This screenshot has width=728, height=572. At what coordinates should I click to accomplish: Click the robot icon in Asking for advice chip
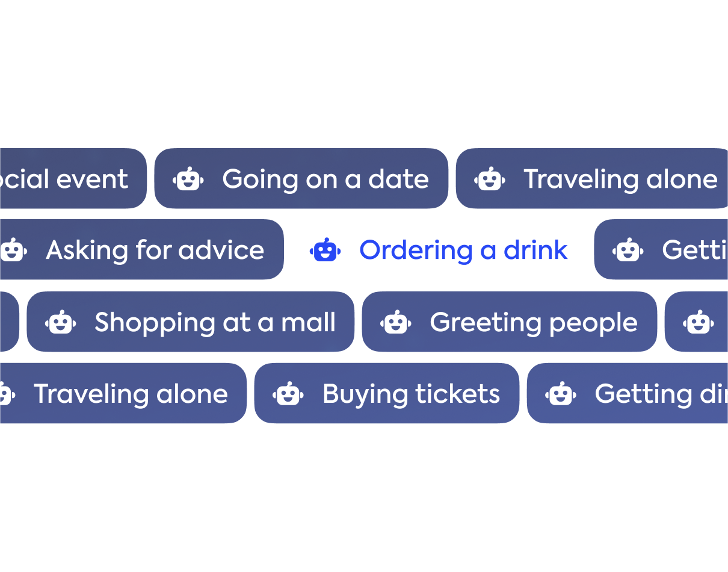(12, 250)
